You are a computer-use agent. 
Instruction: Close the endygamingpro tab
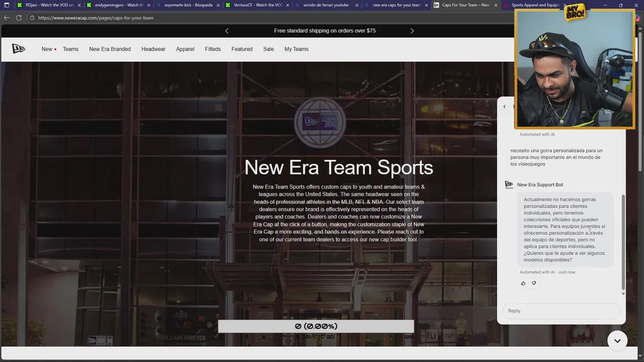tap(148, 5)
